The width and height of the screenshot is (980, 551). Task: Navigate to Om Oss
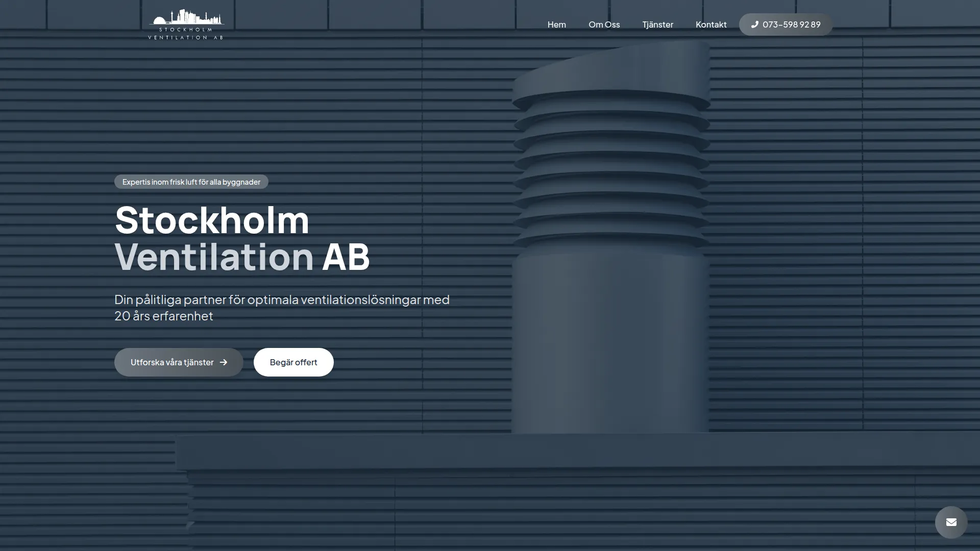click(x=604, y=24)
